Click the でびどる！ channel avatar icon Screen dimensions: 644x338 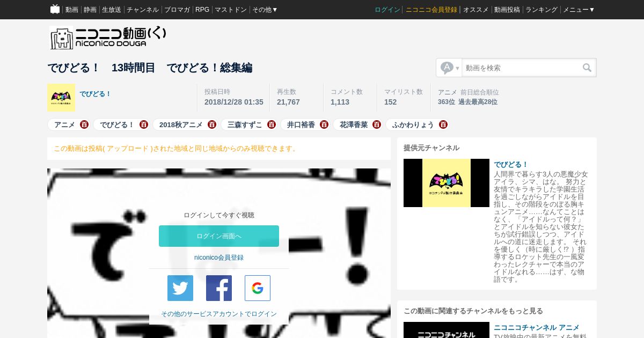click(61, 98)
